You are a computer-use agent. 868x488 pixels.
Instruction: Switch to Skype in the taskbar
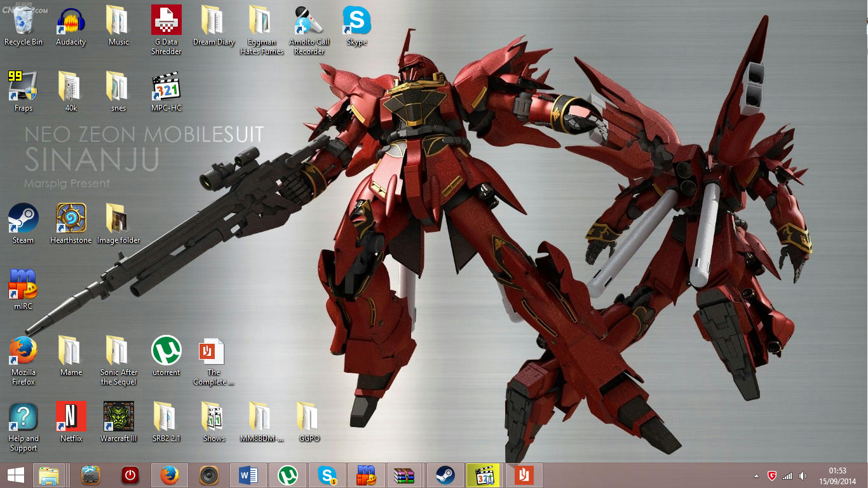[x=327, y=475]
